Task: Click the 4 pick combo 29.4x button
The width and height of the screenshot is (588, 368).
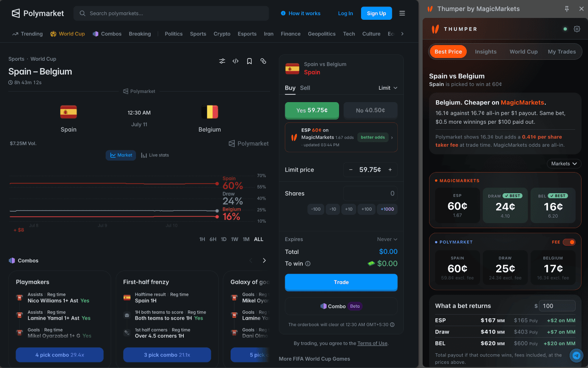Action: tap(60, 355)
